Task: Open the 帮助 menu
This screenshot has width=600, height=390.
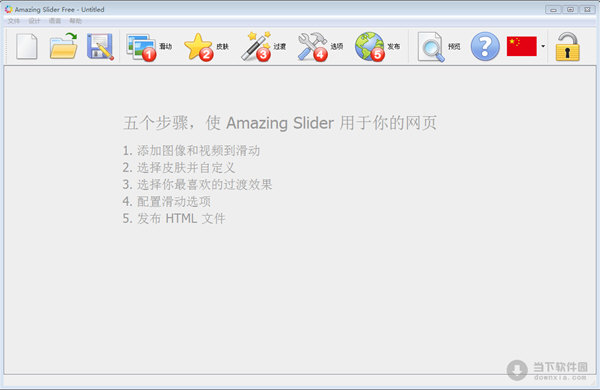Action: 75,21
